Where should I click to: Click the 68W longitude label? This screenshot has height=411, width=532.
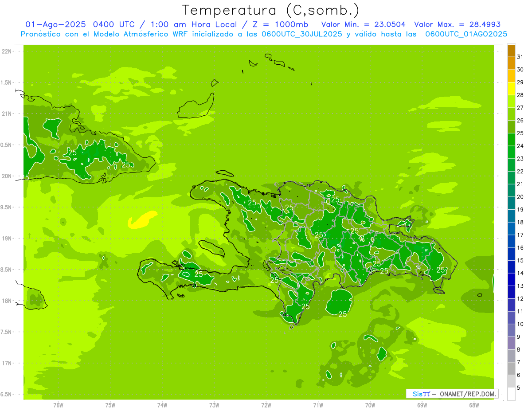click(x=474, y=405)
